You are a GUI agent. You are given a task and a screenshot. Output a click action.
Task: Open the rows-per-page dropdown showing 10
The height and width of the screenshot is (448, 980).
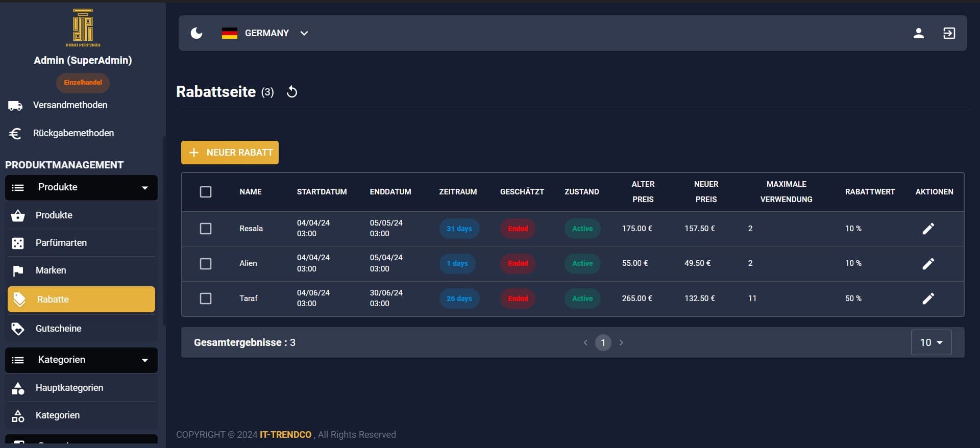(930, 342)
